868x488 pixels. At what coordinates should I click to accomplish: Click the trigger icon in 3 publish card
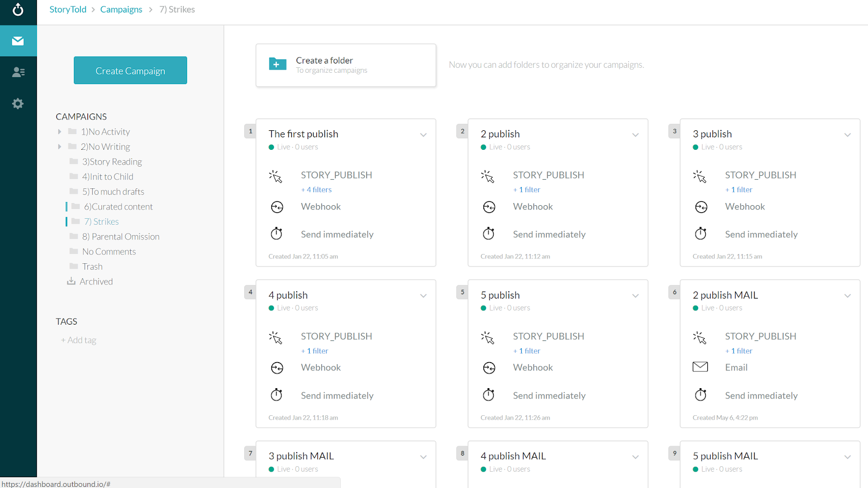pyautogui.click(x=700, y=176)
